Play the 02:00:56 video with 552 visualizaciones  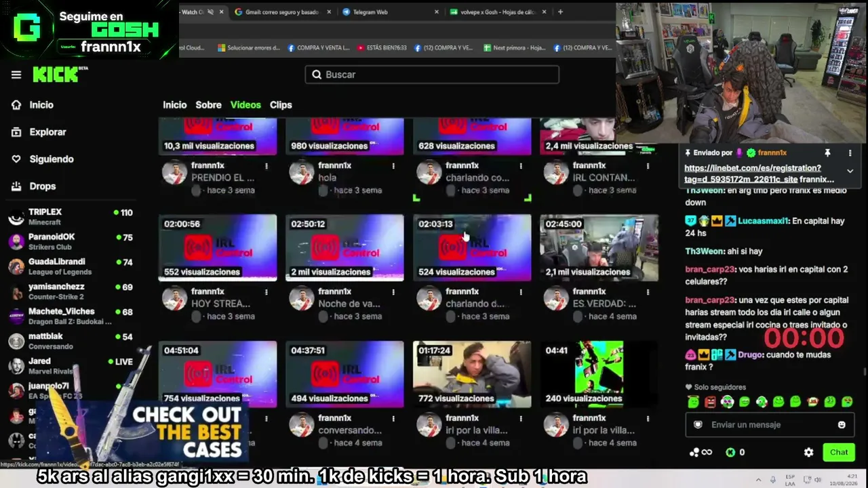[x=218, y=247]
